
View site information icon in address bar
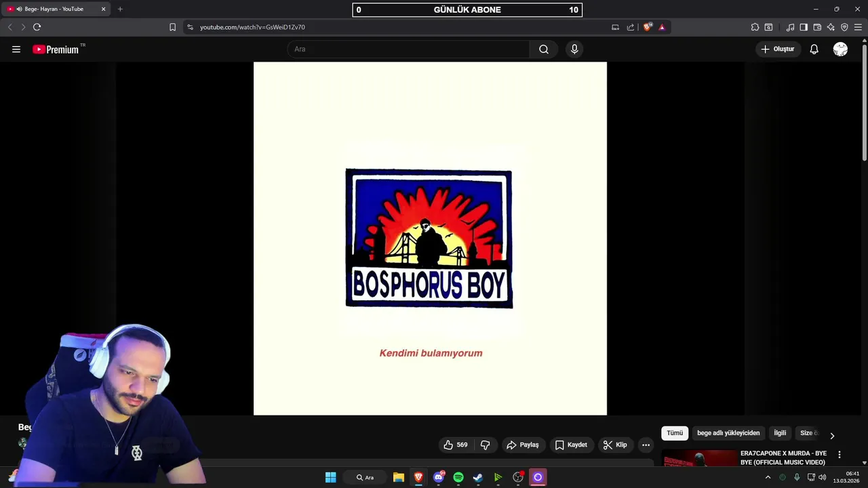[190, 27]
